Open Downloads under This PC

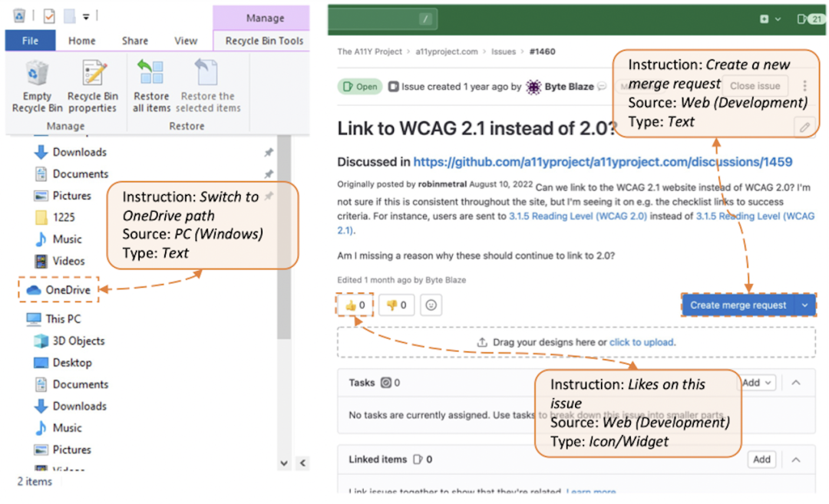click(x=71, y=407)
